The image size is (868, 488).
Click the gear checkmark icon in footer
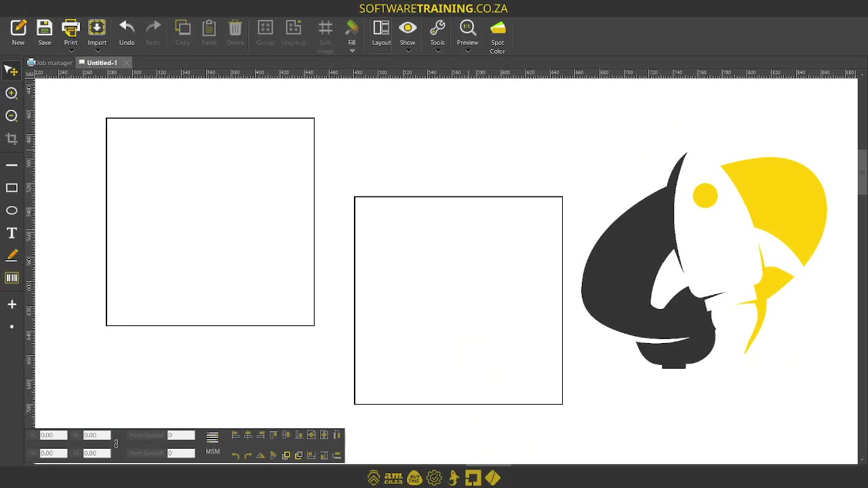435,478
